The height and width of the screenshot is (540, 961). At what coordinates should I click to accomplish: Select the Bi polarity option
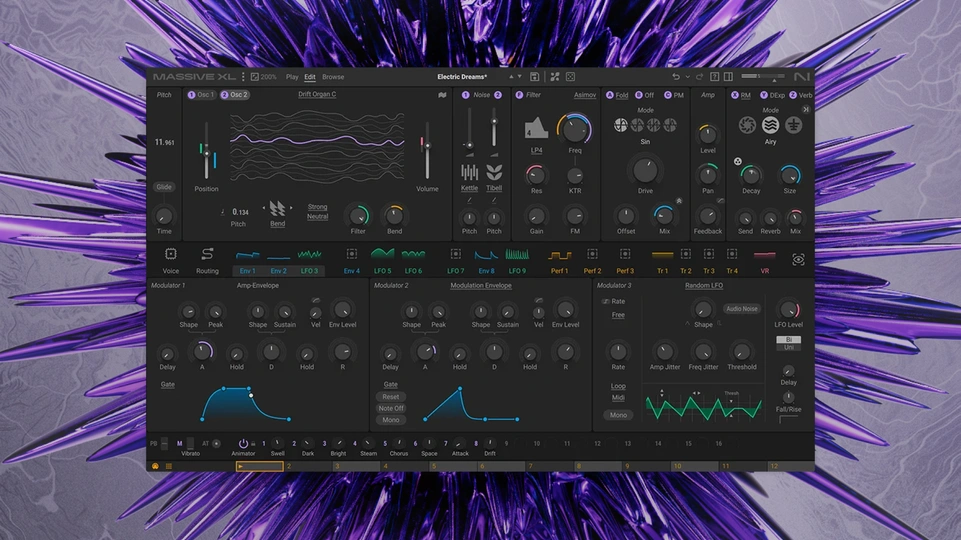pyautogui.click(x=789, y=340)
